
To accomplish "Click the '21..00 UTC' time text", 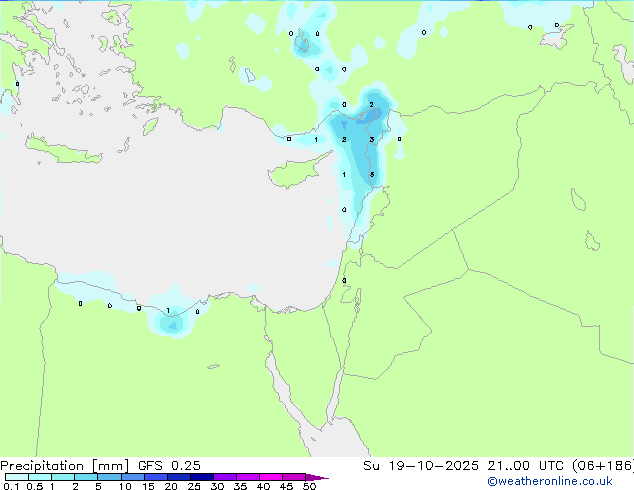I will coord(525,466).
